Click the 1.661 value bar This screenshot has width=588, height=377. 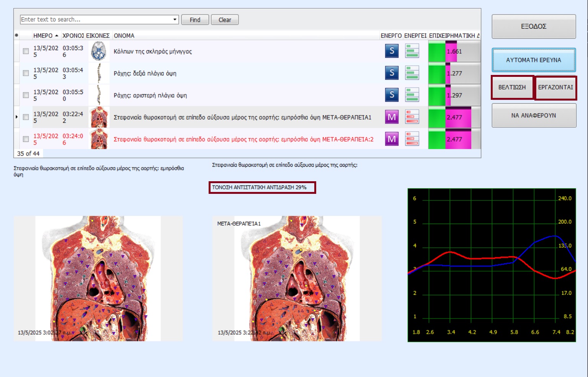pos(454,51)
